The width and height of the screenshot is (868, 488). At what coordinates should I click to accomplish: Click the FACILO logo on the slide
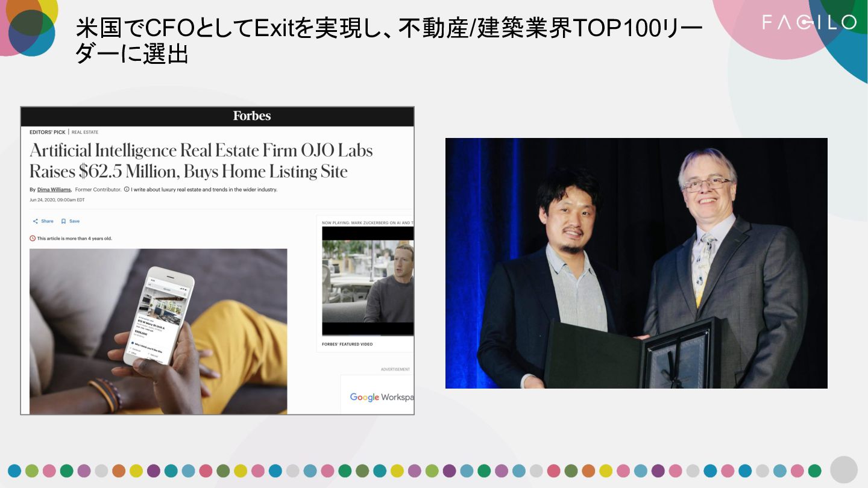pyautogui.click(x=809, y=22)
